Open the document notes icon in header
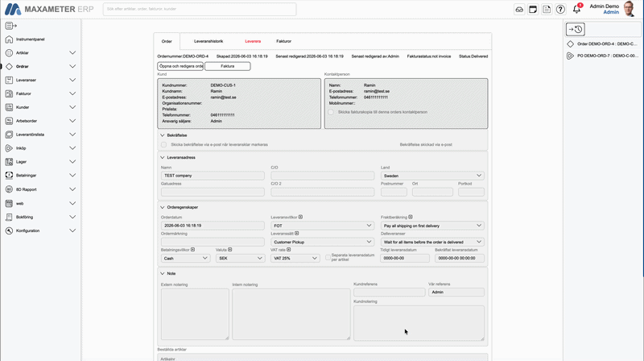 [x=547, y=10]
